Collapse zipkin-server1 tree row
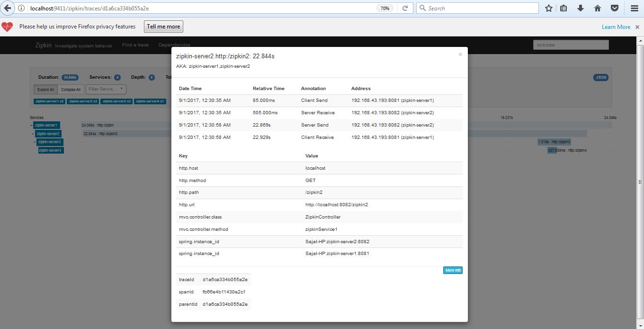This screenshot has height=329, width=644. (x=32, y=125)
